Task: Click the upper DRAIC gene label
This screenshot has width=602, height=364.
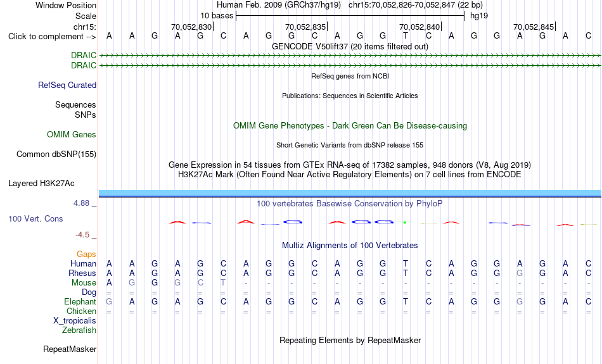Action: [83, 55]
